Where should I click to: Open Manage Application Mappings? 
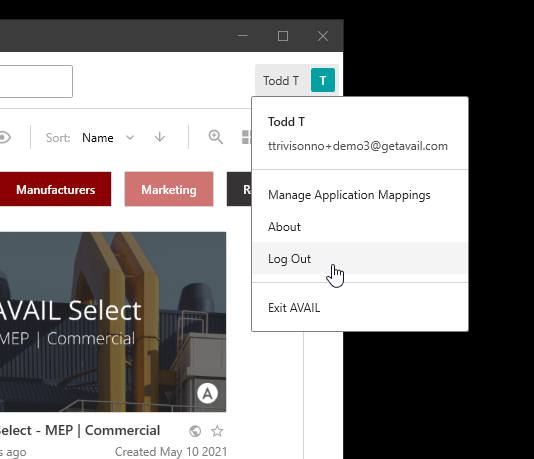tap(360, 195)
